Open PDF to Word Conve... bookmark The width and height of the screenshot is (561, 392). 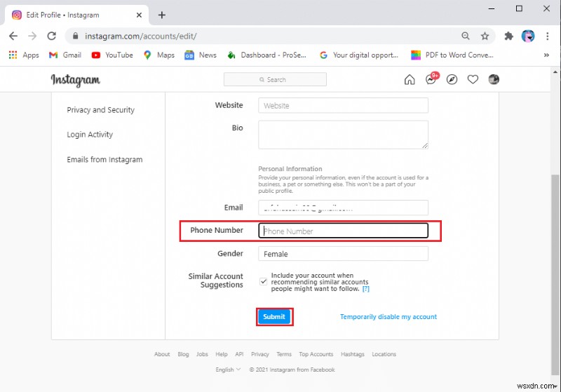(x=452, y=55)
